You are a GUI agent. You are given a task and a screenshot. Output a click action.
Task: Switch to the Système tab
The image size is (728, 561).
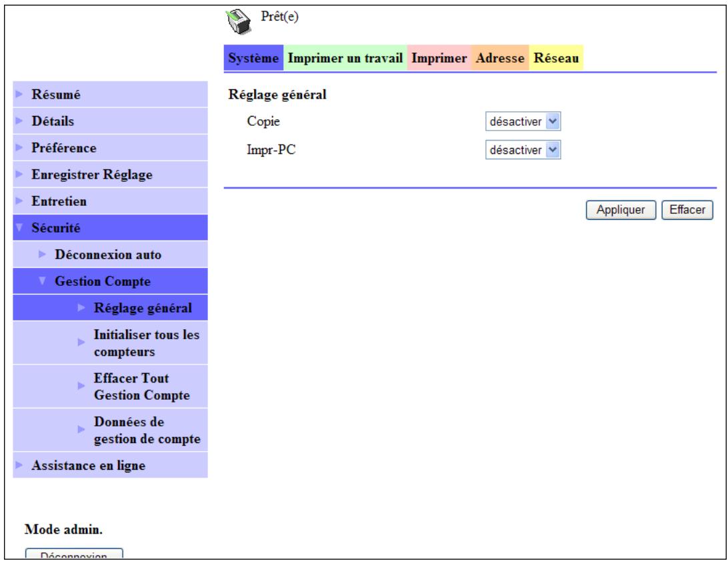[253, 58]
